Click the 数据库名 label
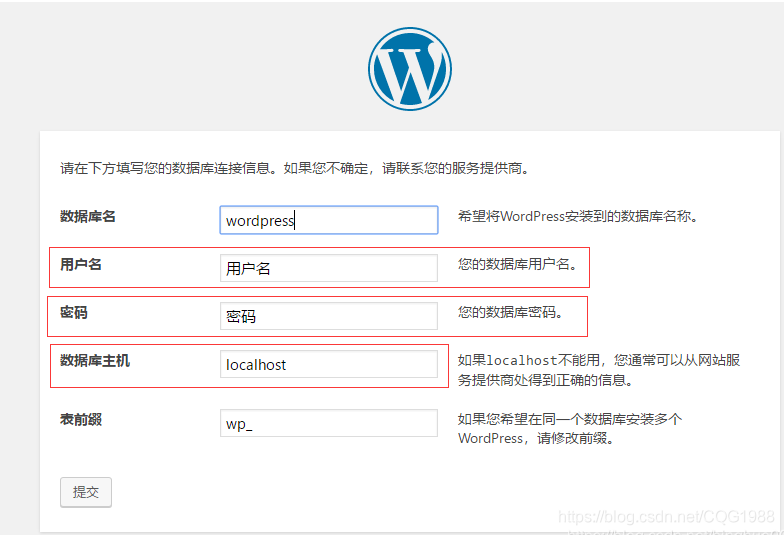This screenshot has width=784, height=535. (88, 216)
